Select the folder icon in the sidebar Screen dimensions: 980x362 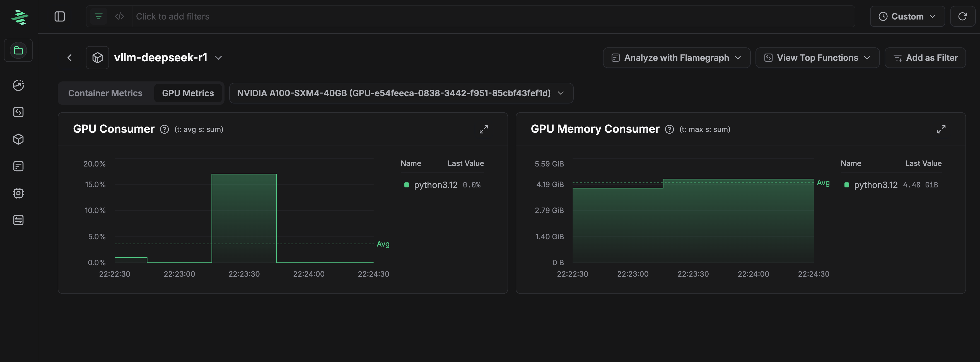(18, 50)
